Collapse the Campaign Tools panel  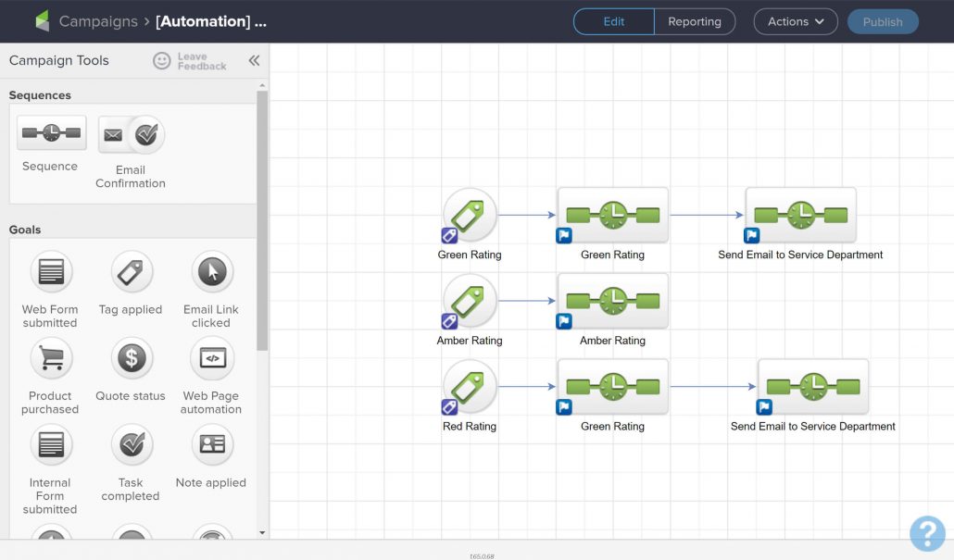point(255,60)
